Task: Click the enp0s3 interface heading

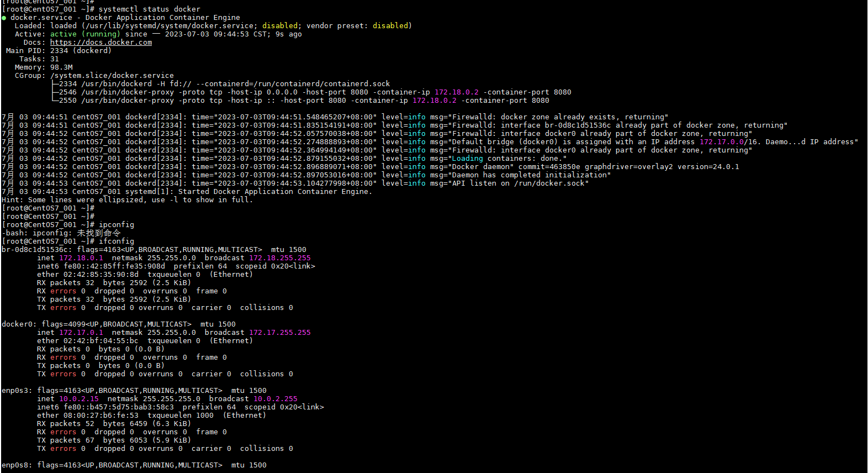Action: coord(17,391)
